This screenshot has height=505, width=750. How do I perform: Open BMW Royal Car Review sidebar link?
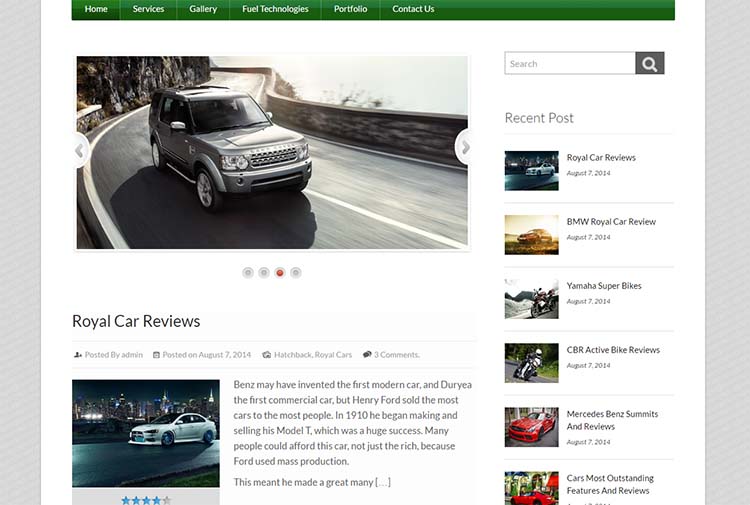coord(611,221)
